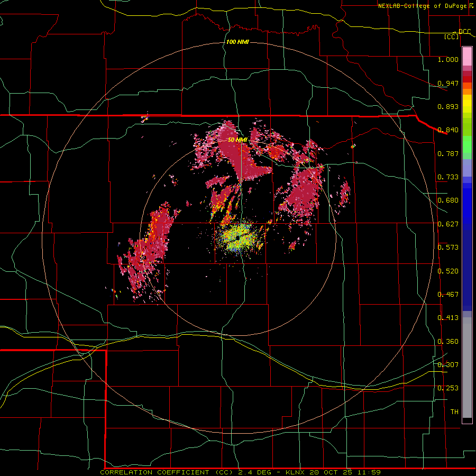Click the TH label near the color bar bottom
The height and width of the screenshot is (476, 476).
point(454,412)
